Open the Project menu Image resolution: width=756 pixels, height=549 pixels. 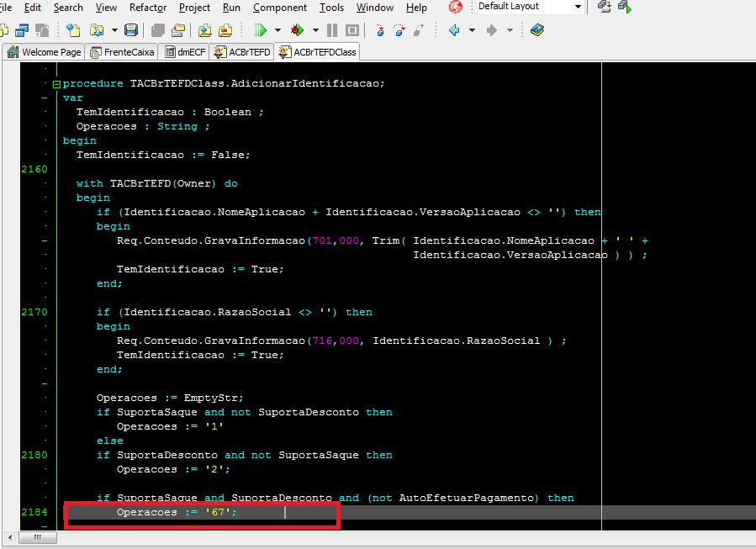coord(194,8)
